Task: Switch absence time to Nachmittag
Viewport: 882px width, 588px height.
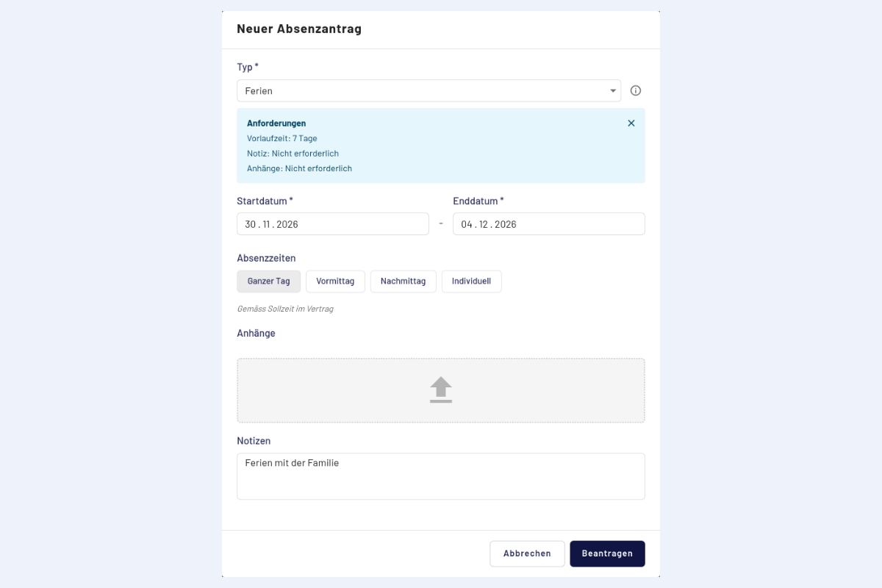Action: 403,282
